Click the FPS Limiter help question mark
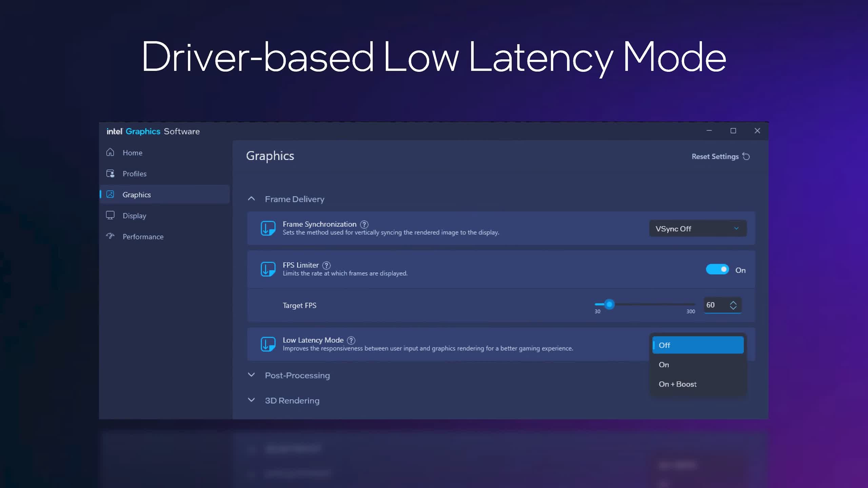The image size is (868, 488). pos(326,265)
